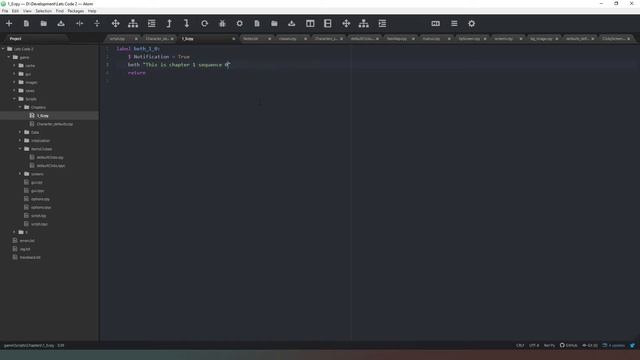Open the Selection menu
This screenshot has height=360, width=640.
(43, 11)
